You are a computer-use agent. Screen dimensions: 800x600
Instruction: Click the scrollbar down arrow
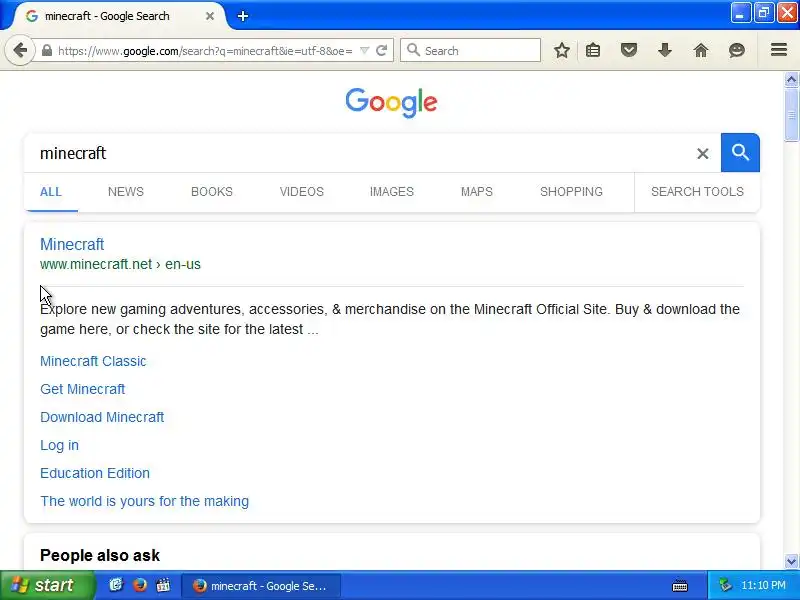791,561
